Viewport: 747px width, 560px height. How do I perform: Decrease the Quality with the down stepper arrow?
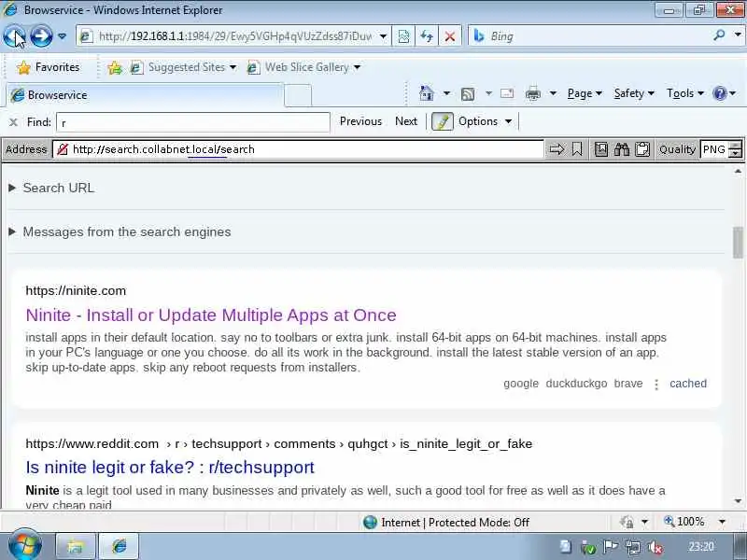(737, 154)
